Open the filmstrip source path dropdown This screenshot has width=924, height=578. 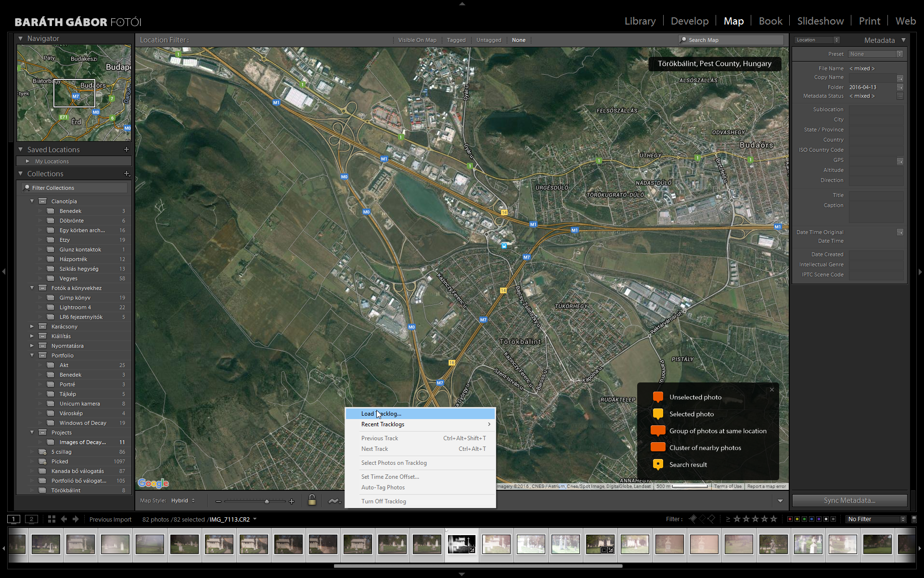tap(255, 519)
